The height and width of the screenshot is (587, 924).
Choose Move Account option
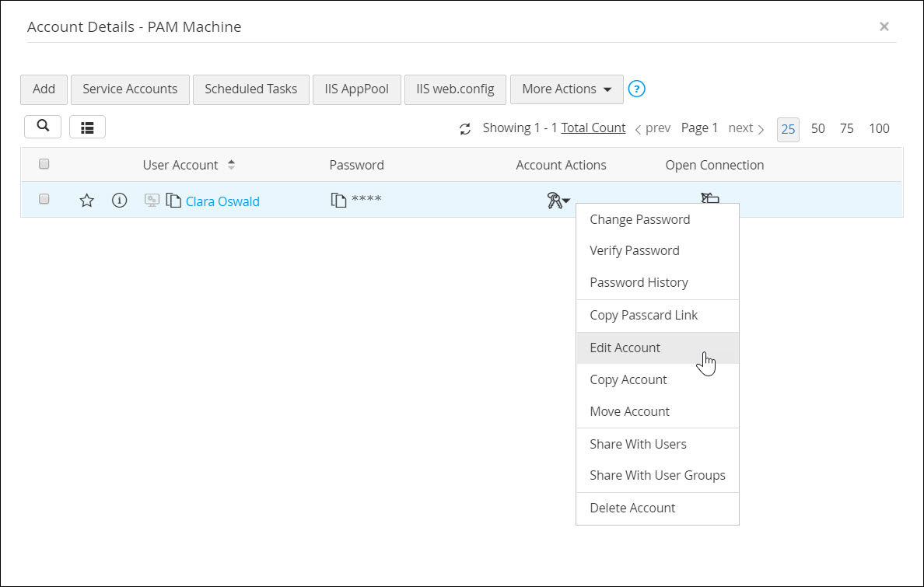657,411
